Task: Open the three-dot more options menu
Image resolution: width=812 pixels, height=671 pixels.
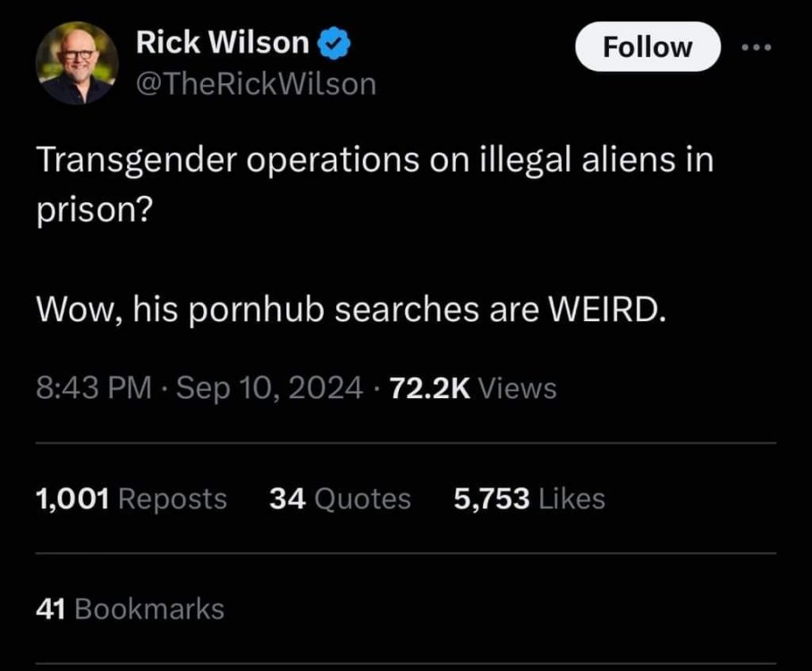Action: tap(756, 47)
